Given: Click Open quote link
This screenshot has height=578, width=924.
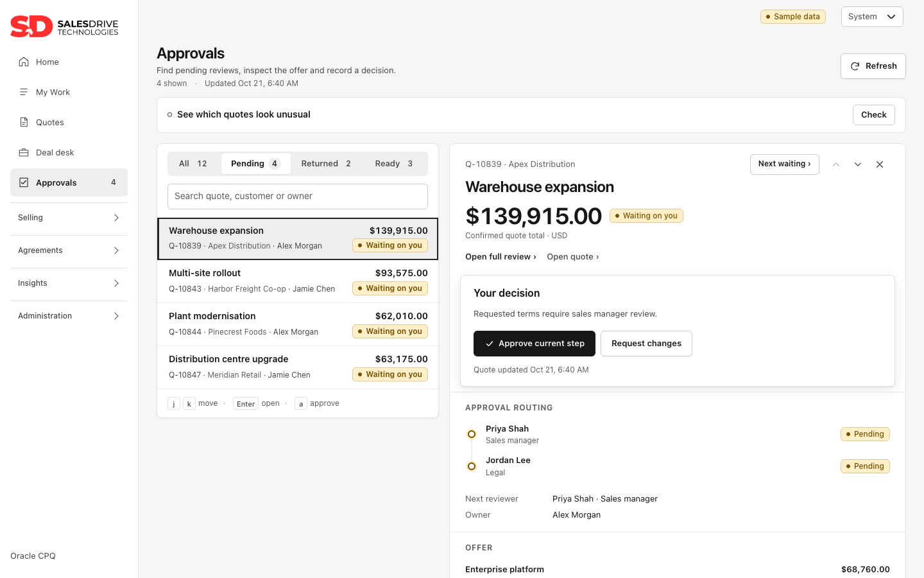Looking at the screenshot, I should pos(573,257).
